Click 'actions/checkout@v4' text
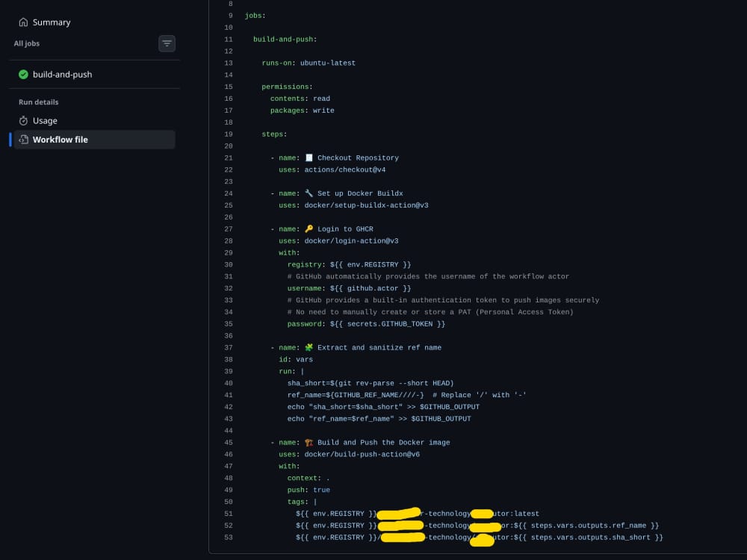747x560 pixels. click(345, 170)
